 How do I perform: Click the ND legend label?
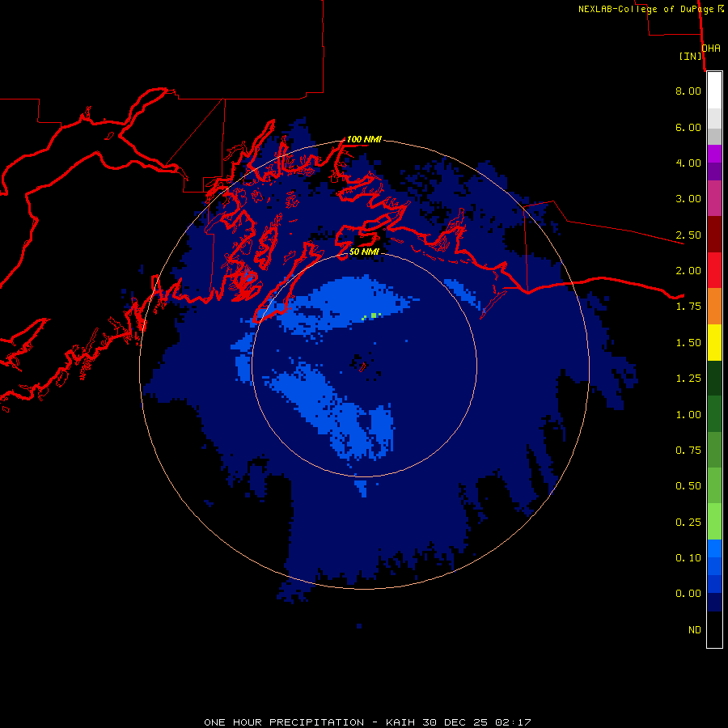(x=695, y=630)
